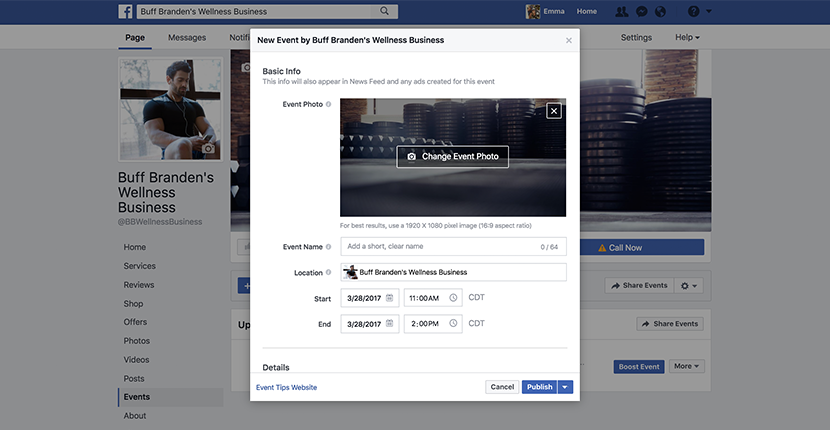Select Offers in the left sidebar

tap(136, 322)
